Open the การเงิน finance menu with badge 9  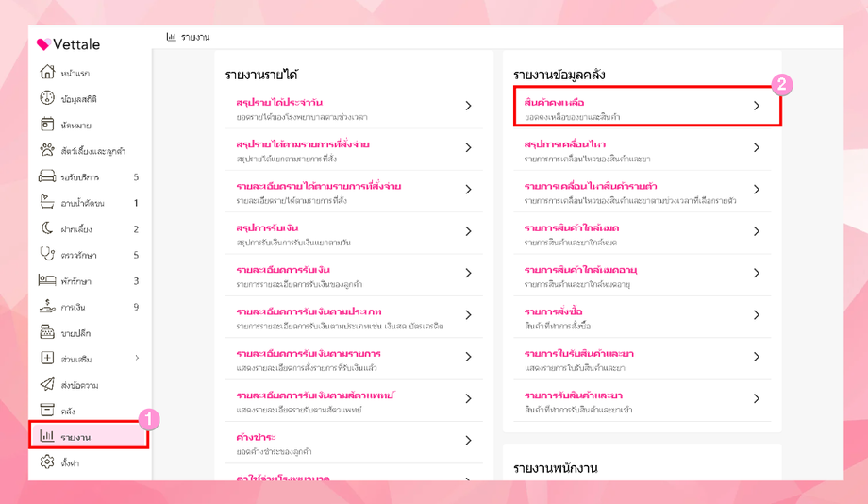click(74, 307)
